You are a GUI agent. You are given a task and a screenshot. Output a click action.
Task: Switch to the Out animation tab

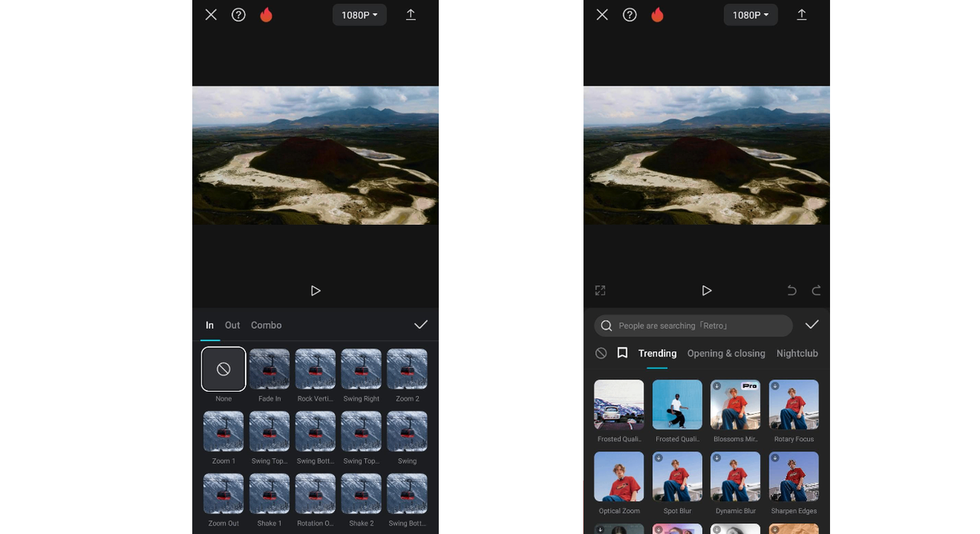(x=233, y=325)
